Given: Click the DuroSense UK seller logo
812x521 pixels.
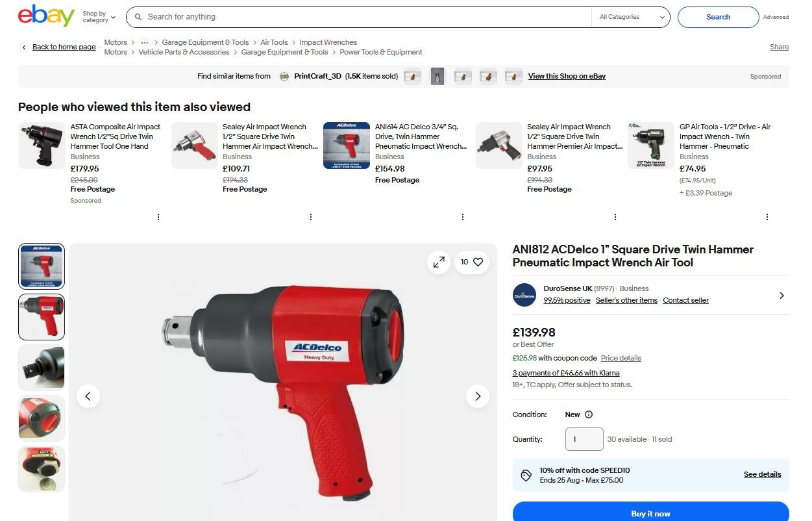Looking at the screenshot, I should 524,295.
